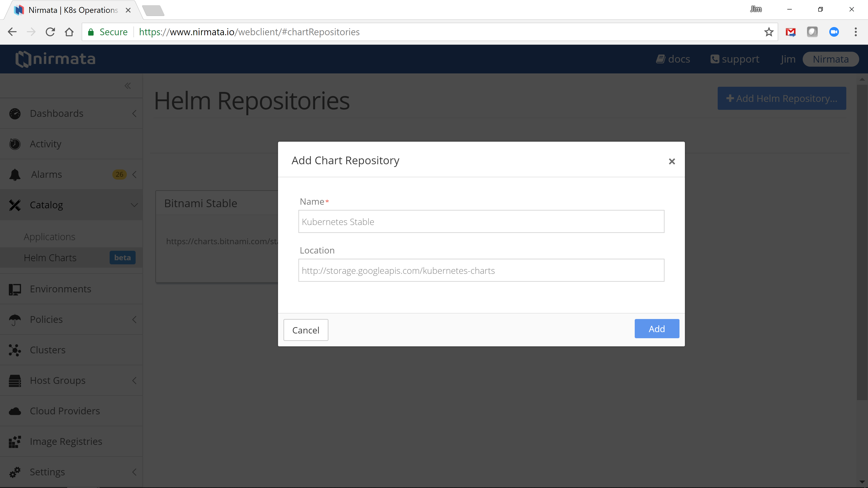
Task: Click the Location input field
Action: point(481,270)
